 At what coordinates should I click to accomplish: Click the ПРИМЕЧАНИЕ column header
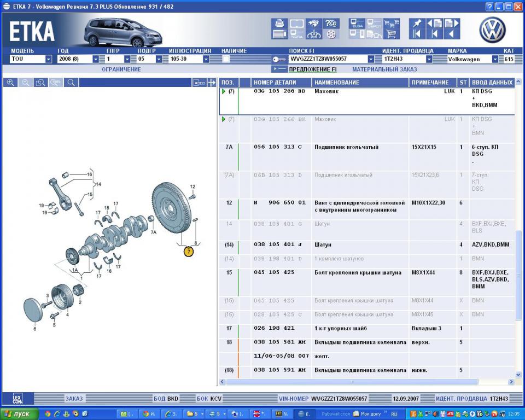433,83
